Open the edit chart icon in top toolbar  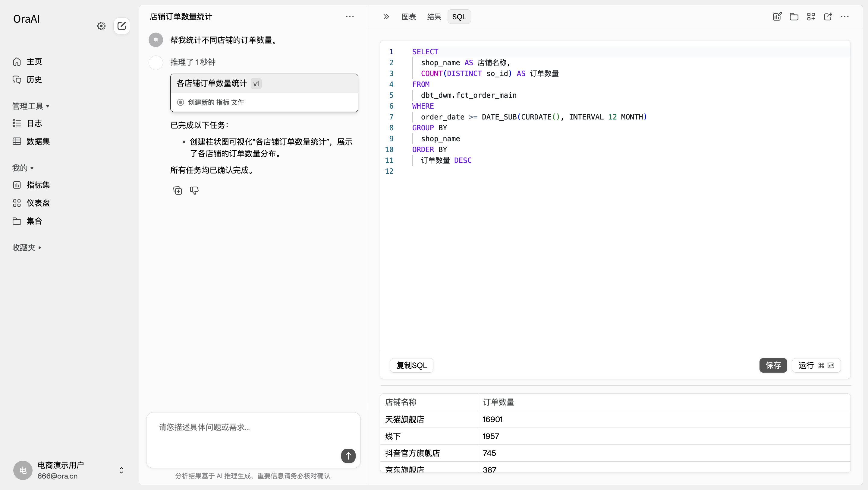tap(777, 16)
